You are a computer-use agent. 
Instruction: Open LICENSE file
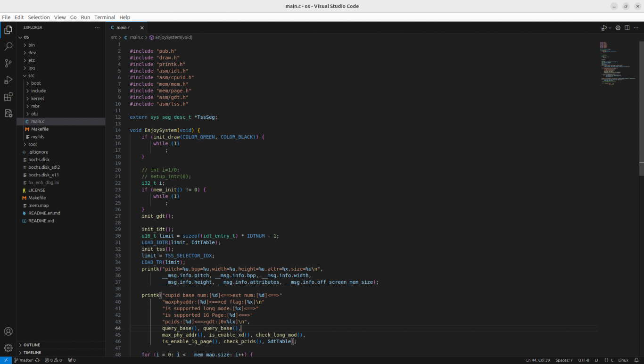click(x=61, y=190)
